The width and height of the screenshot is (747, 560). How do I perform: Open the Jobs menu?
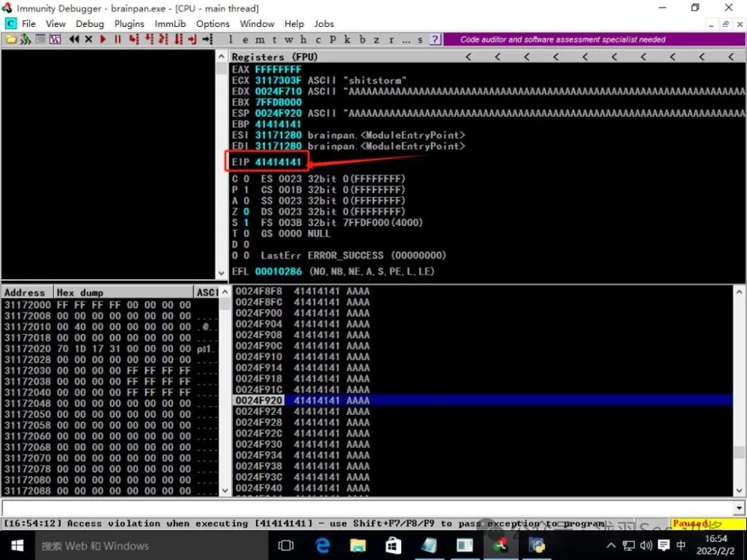[x=324, y=24]
